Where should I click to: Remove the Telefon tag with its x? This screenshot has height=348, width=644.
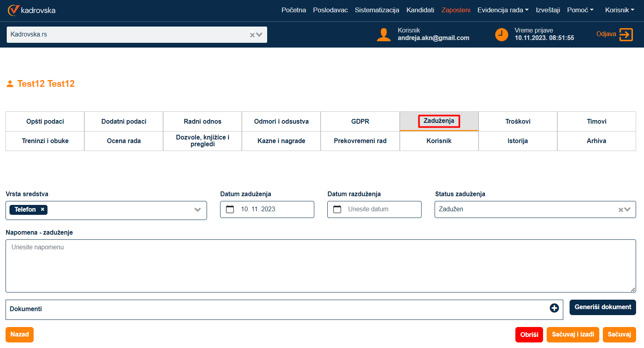42,209
